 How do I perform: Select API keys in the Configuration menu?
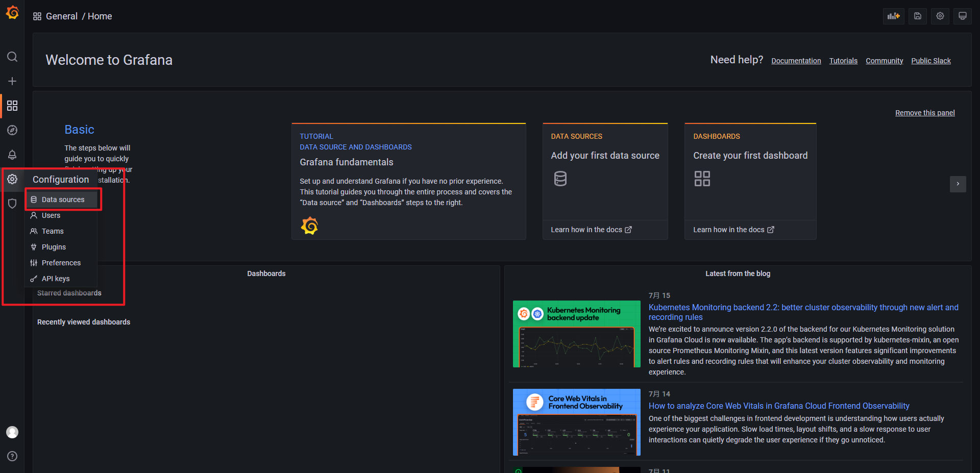(x=61, y=279)
